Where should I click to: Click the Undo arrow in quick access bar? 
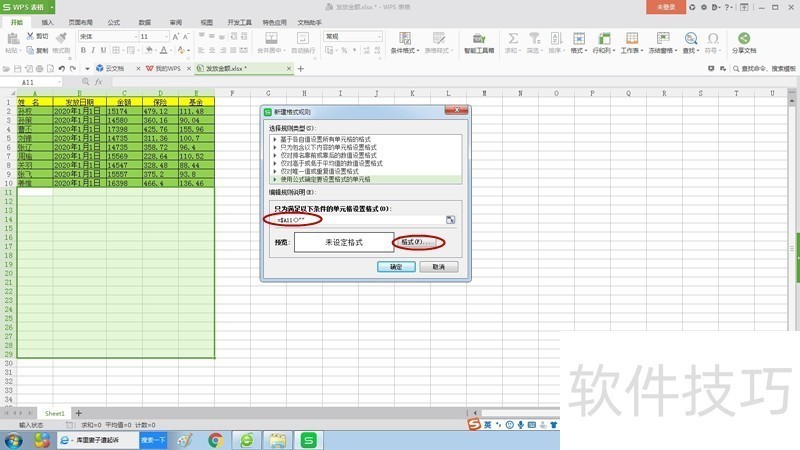point(62,68)
